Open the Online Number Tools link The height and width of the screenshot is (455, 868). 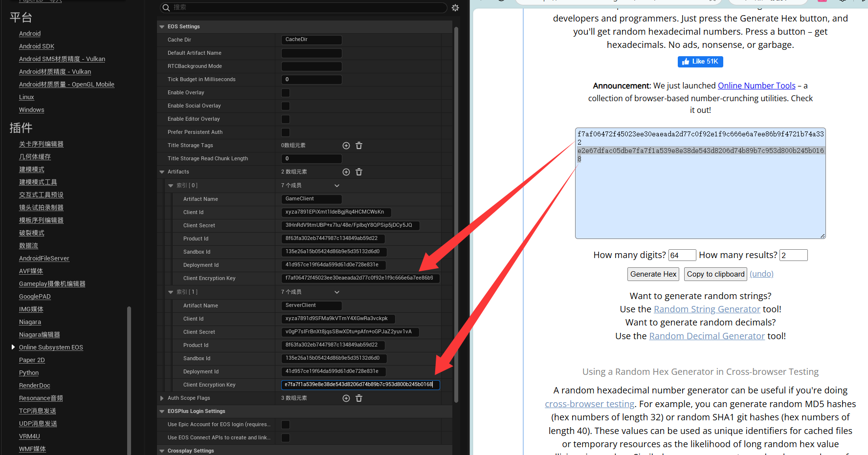pos(756,86)
